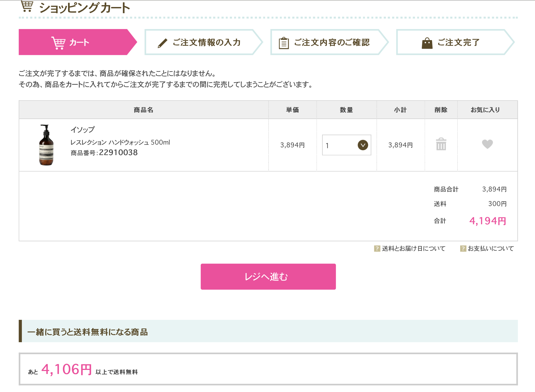Click the 送料 label

[440, 204]
